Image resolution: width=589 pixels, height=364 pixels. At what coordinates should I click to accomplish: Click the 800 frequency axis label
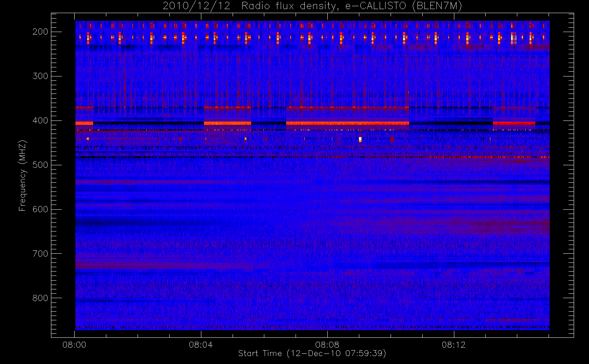[40, 298]
